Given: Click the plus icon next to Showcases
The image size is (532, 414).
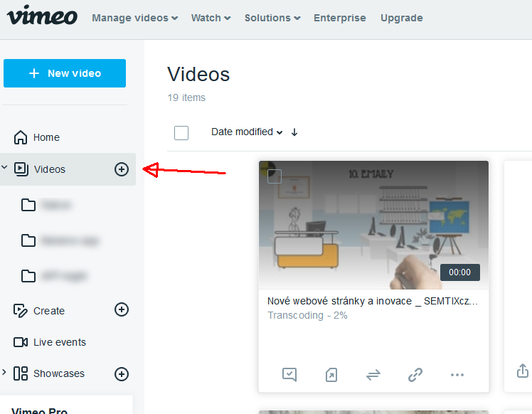Looking at the screenshot, I should (122, 374).
